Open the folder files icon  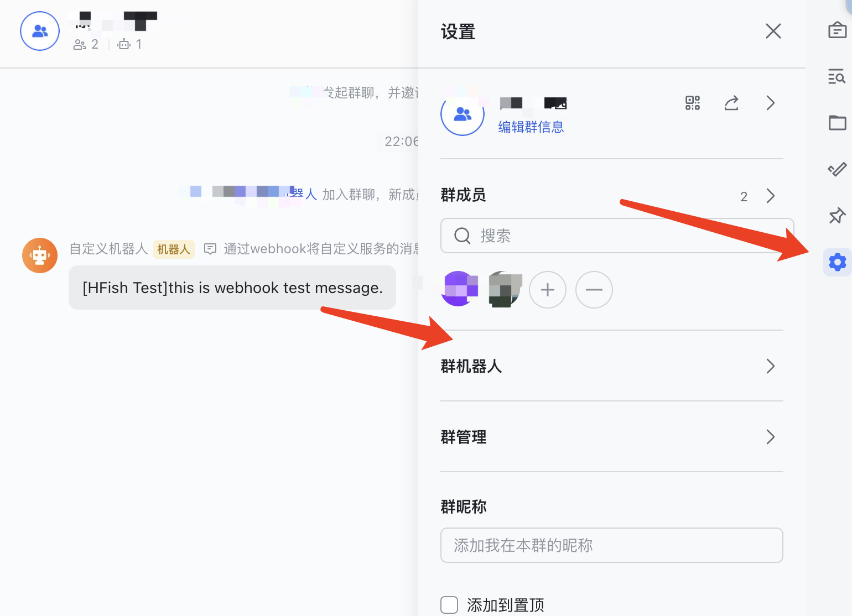(837, 123)
